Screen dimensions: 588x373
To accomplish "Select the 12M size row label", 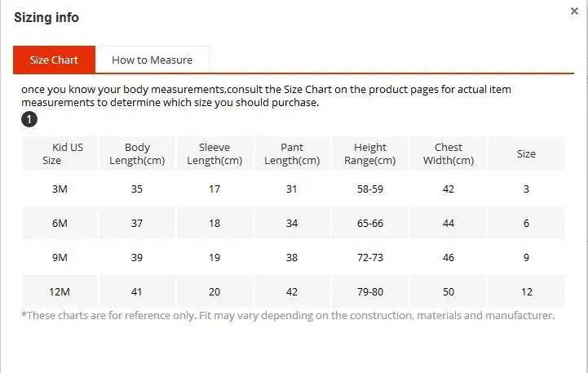I will [60, 291].
